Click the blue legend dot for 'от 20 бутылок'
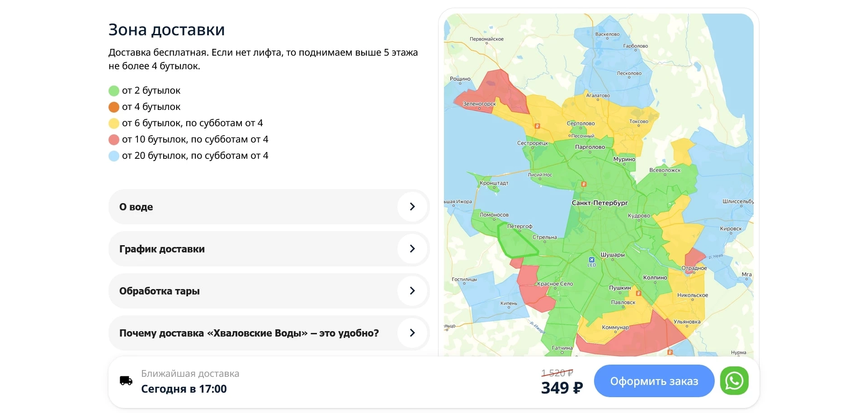 tap(113, 156)
